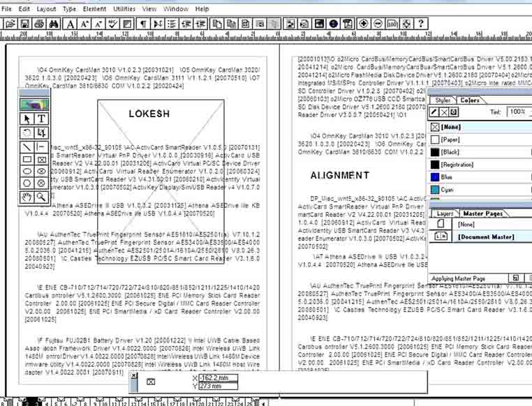Viewport: 532px width, 406px height.
Task: Toggle the Stroke pencil button in Colors palette
Action: [434, 112]
